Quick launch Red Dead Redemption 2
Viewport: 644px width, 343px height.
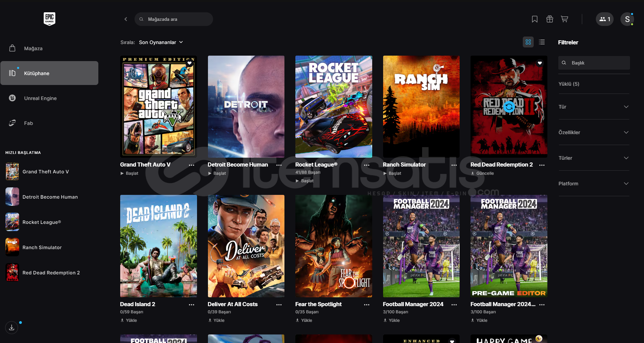(x=49, y=273)
